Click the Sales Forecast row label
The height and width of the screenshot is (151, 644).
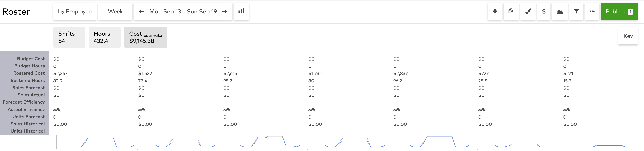[x=29, y=88]
